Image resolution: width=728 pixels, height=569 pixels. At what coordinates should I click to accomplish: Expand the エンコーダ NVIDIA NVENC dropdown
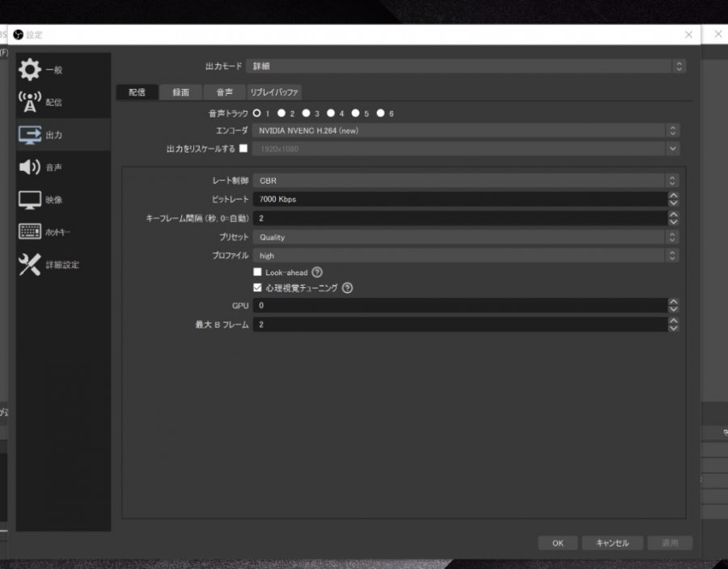(466, 130)
